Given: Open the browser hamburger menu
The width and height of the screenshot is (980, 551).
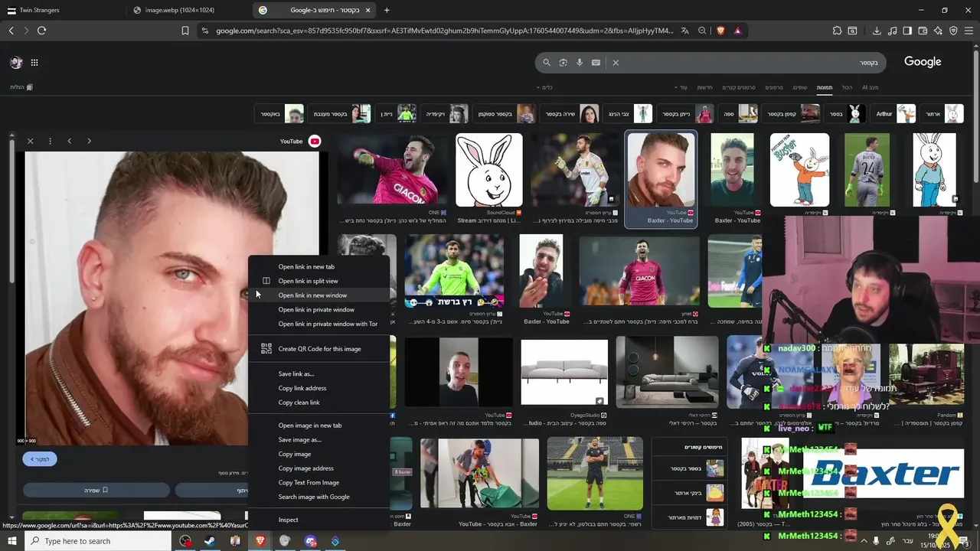Looking at the screenshot, I should pos(969,31).
